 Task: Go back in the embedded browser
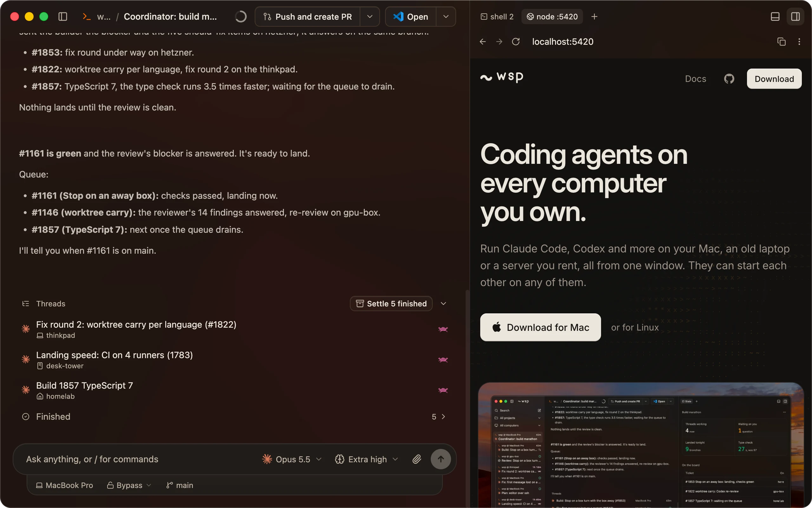click(x=483, y=42)
